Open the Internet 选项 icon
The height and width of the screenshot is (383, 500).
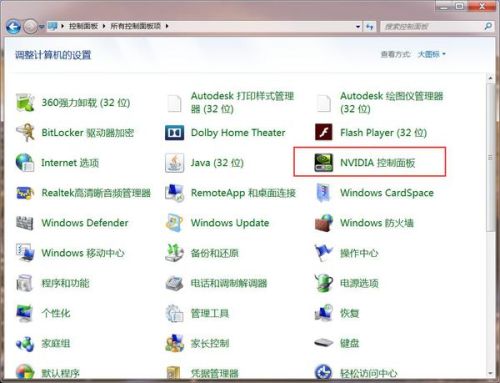coord(25,162)
